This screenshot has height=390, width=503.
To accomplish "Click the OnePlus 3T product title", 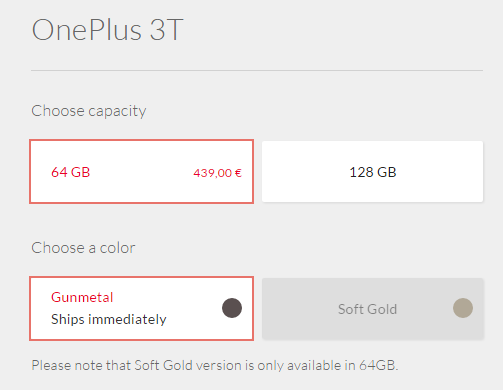I will point(107,30).
